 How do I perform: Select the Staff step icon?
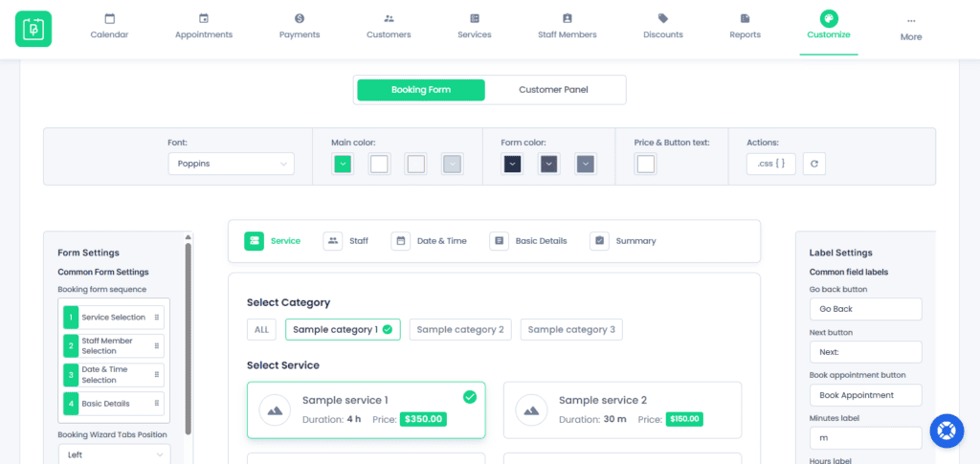click(333, 241)
